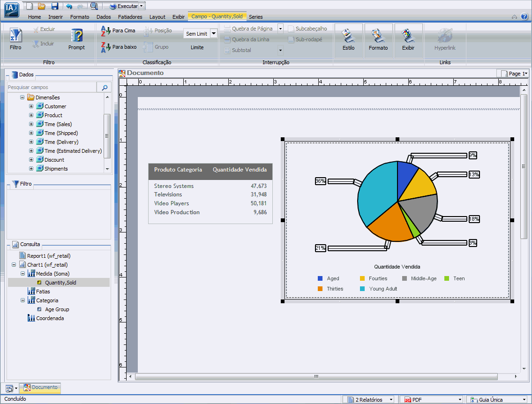The width and height of the screenshot is (532, 404).
Task: Open the Subtotal dropdown arrow
Action: (281, 50)
